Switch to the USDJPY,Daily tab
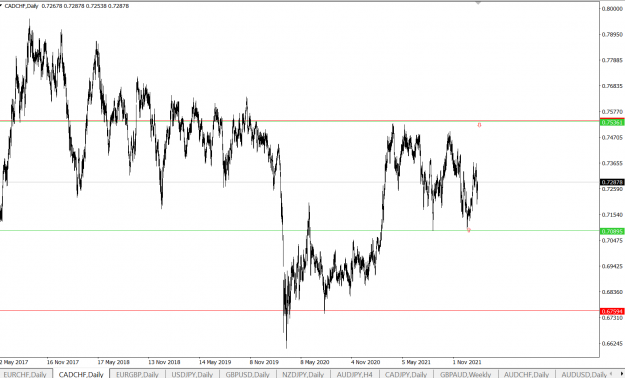625x378 pixels. (192, 374)
